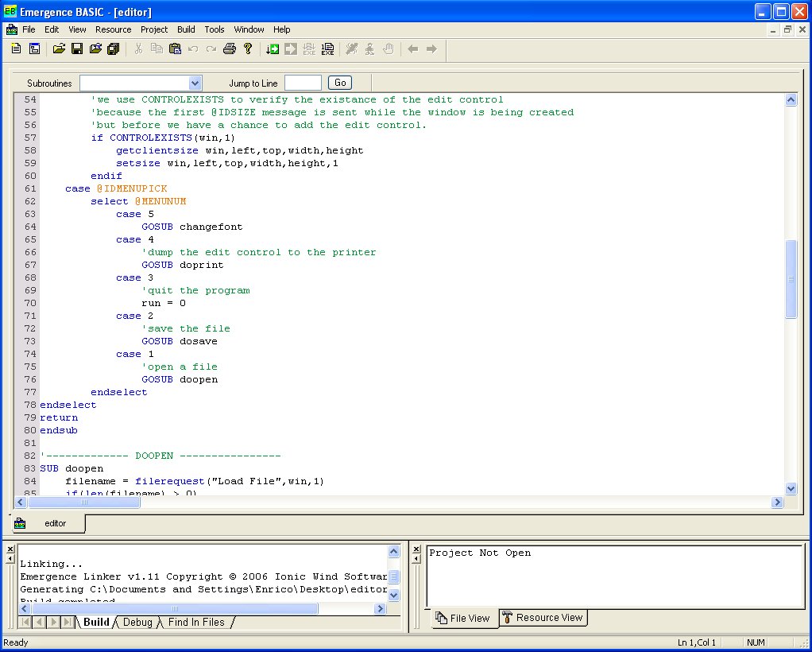
Task: Click the paste clipboard icon
Action: (x=175, y=49)
